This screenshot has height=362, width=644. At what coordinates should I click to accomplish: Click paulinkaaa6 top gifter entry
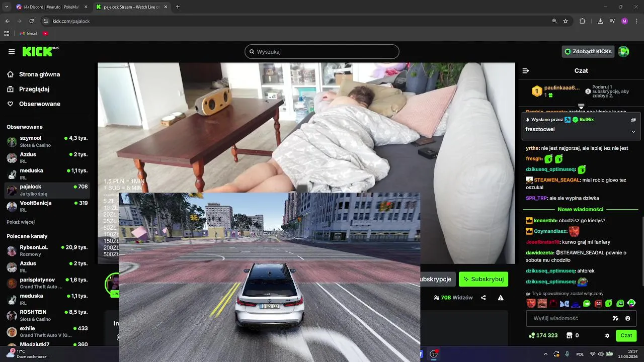tap(556, 91)
